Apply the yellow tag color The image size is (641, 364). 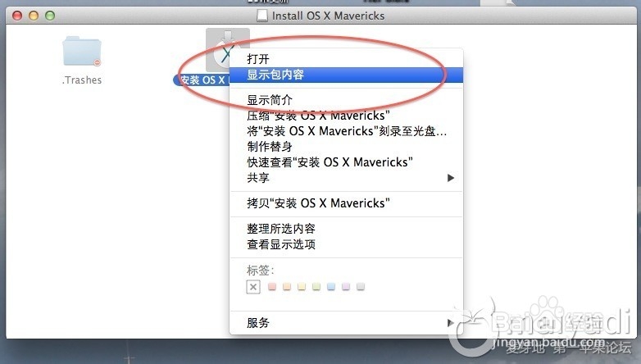[302, 286]
